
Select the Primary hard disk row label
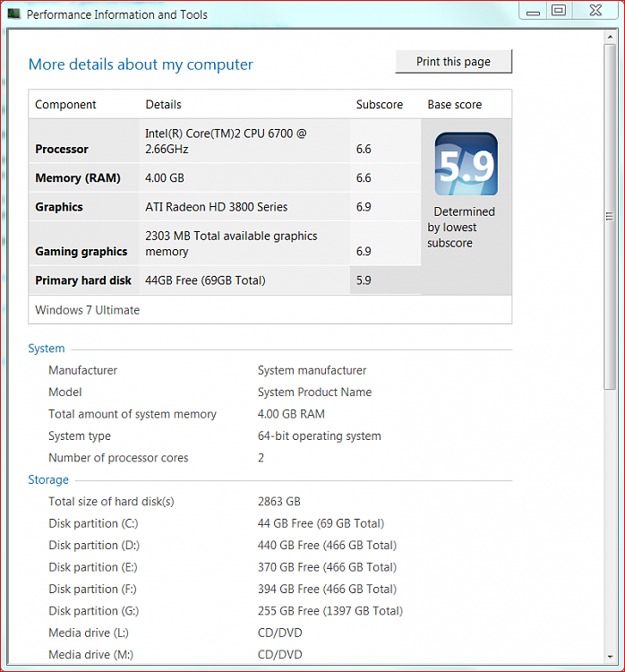[x=83, y=280]
